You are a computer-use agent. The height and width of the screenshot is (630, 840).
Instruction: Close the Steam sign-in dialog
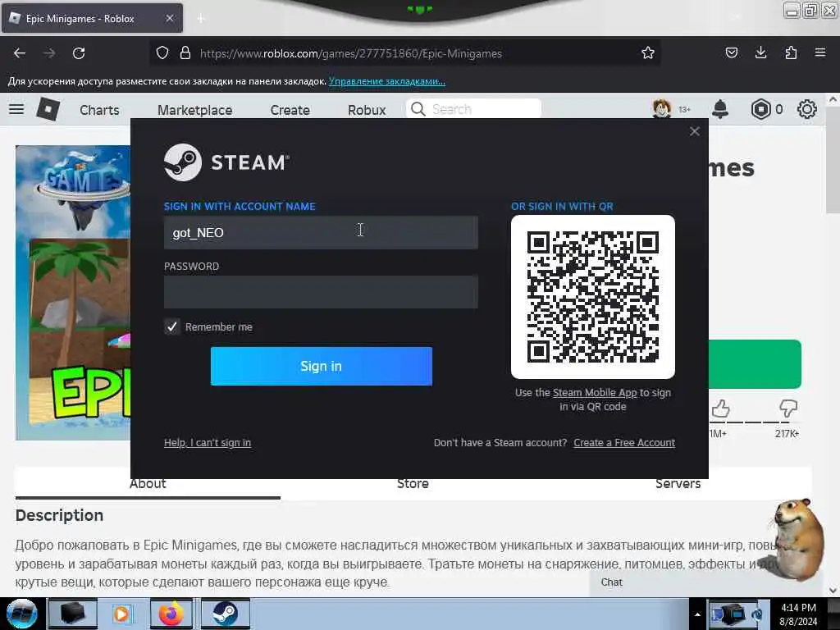[695, 131]
